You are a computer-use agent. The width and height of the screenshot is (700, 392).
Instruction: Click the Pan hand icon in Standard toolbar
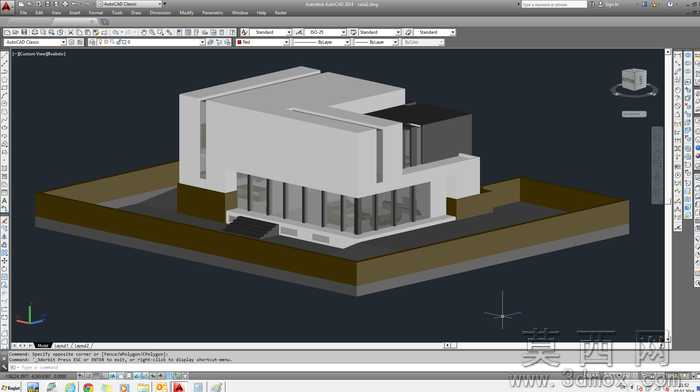click(x=144, y=32)
